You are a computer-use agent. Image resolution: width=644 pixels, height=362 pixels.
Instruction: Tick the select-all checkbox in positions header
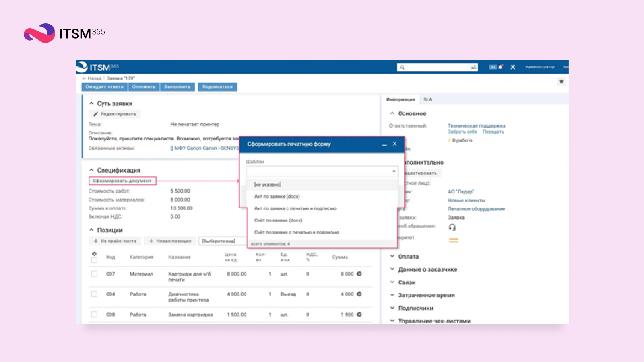(94, 260)
